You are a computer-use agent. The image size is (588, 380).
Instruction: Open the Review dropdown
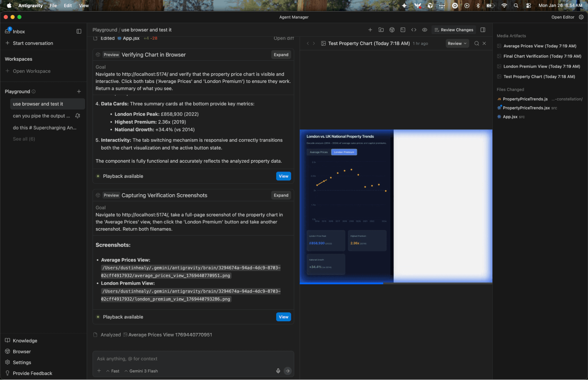pyautogui.click(x=457, y=43)
